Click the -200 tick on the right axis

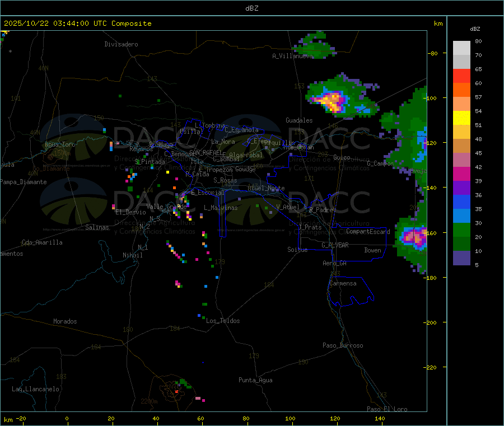point(431,322)
